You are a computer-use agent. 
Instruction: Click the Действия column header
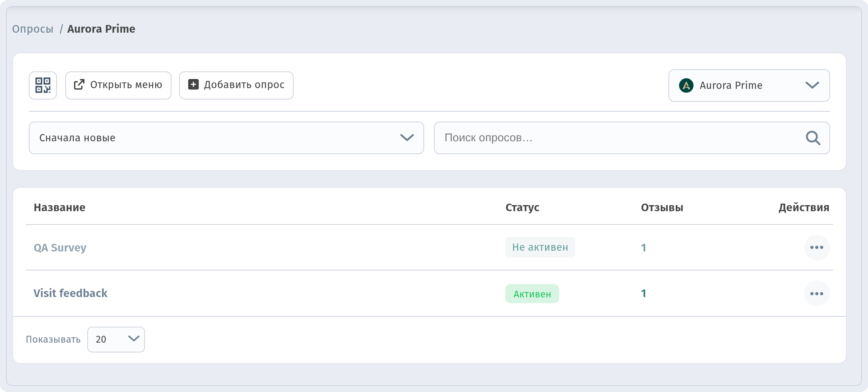[x=804, y=207]
